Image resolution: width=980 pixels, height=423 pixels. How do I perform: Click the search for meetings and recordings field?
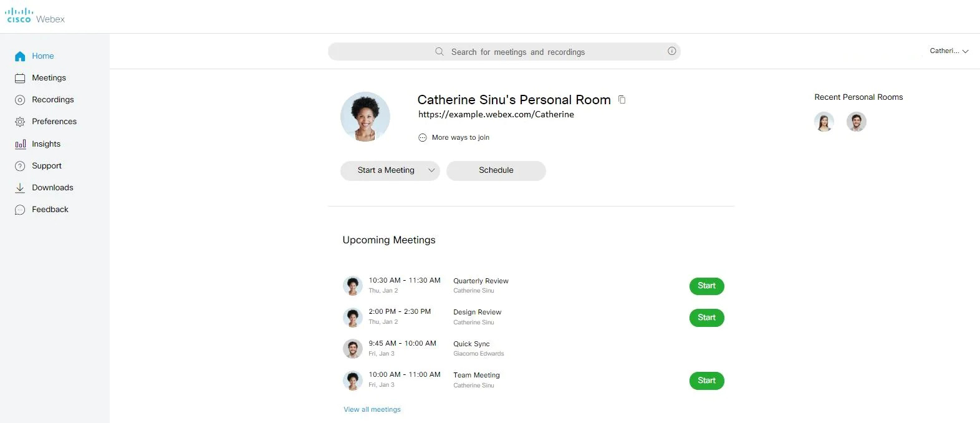[x=504, y=52]
